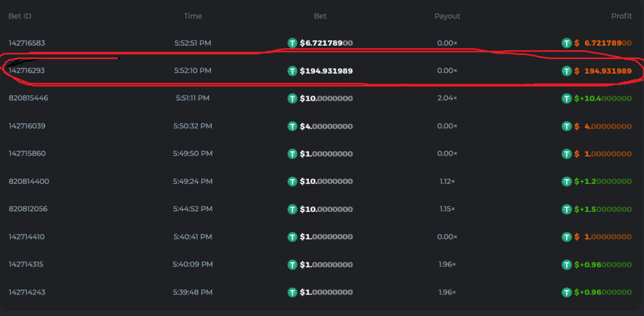Click Tether icon beside 6.721789 profit

coord(567,43)
